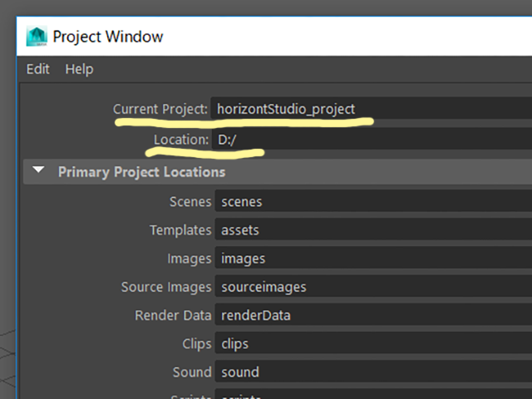Open the Edit menu

[x=38, y=69]
